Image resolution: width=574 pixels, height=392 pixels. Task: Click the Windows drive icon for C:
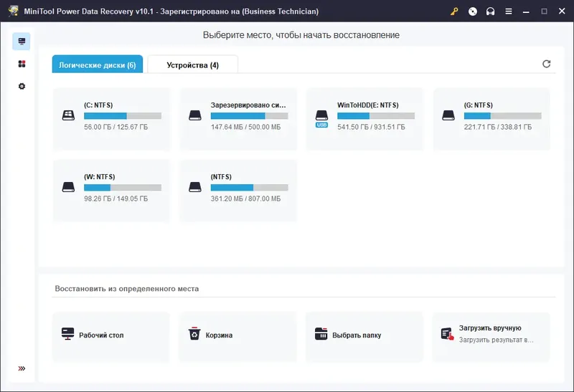(68, 115)
